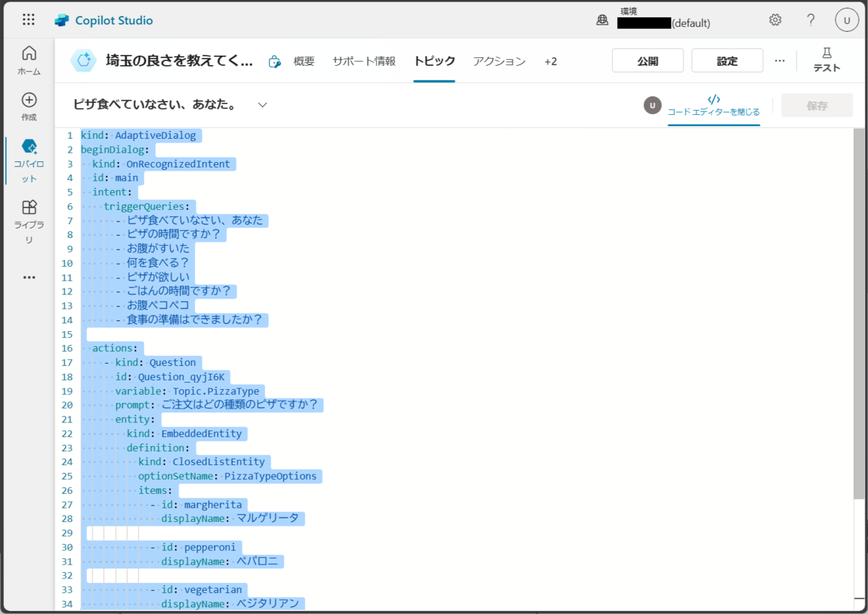Click the (default) environment name
Viewport: 868px width, 614px height.
click(x=690, y=23)
